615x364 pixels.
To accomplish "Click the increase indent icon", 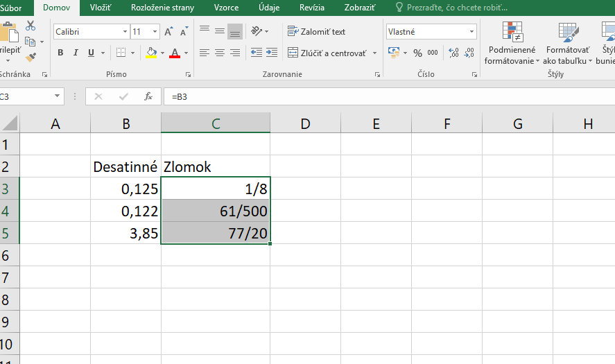I will pos(272,53).
